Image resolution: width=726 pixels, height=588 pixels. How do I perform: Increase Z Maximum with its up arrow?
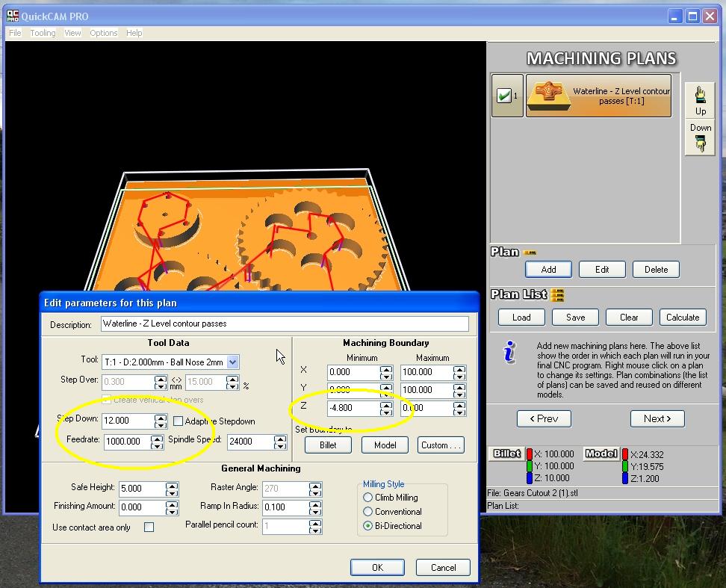coord(459,405)
